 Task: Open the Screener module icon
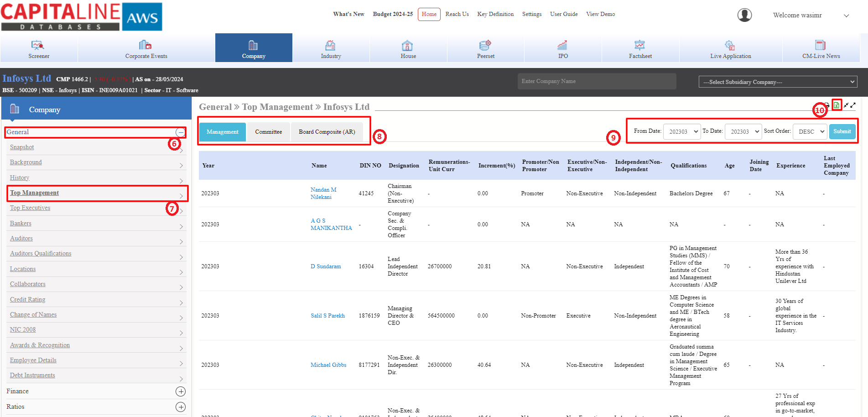(37, 45)
